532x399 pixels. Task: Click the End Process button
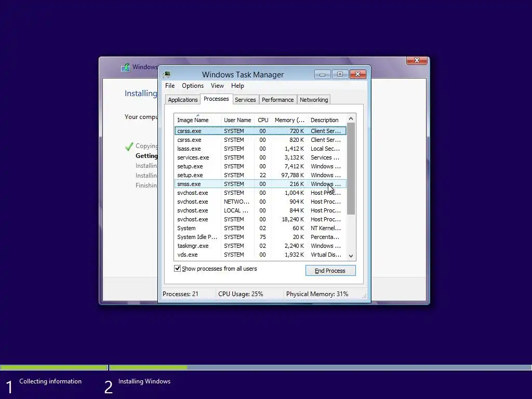tap(330, 270)
